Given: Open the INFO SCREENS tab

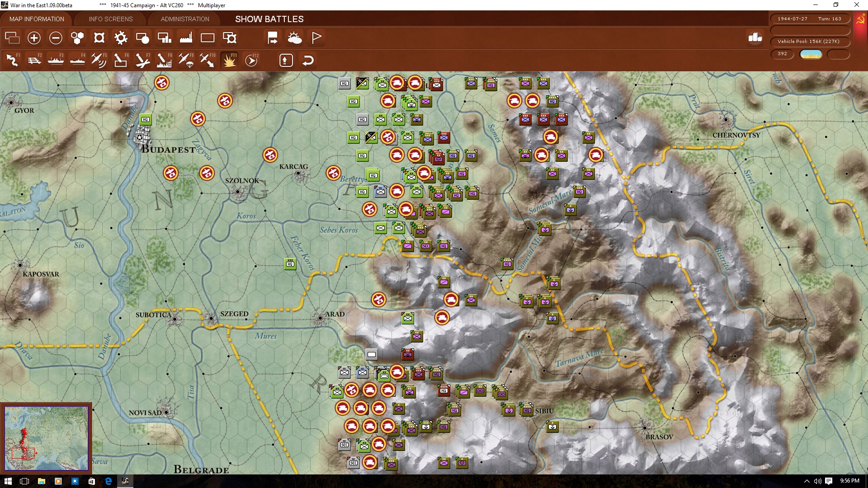Looking at the screenshot, I should [x=111, y=19].
